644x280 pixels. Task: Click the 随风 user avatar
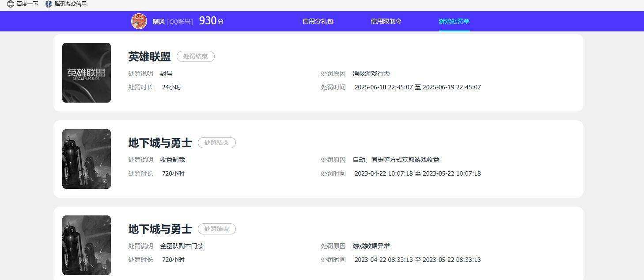[x=139, y=21]
